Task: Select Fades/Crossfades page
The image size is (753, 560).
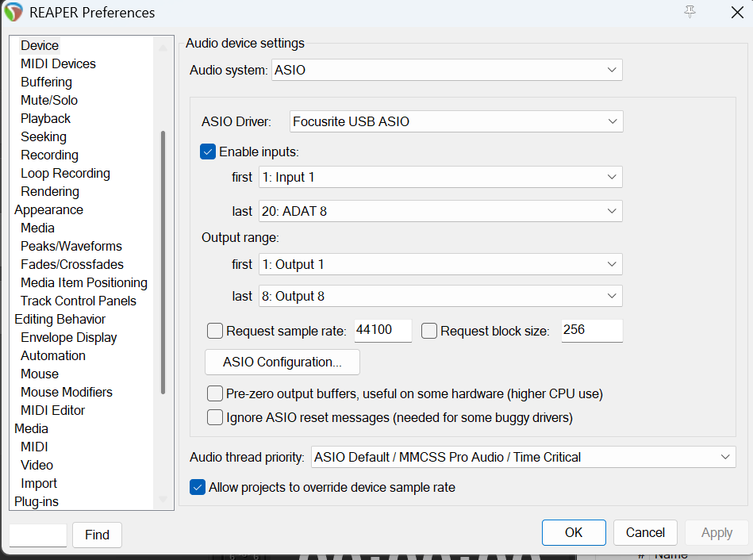Action: point(72,265)
